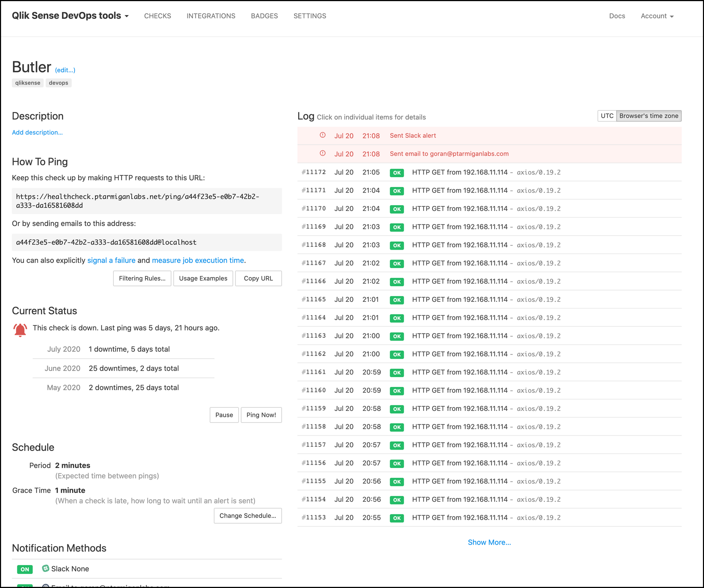The height and width of the screenshot is (588, 704).
Task: Click the red bell down-status icon
Action: 20,330
